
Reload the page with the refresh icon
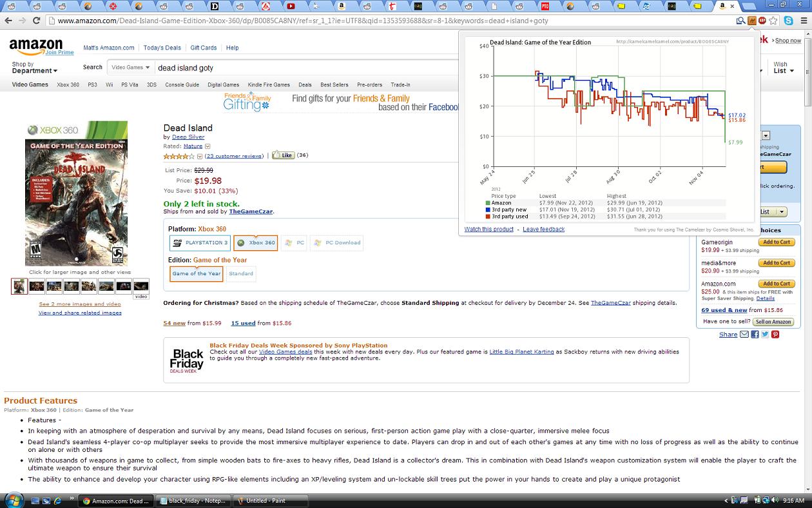point(37,21)
